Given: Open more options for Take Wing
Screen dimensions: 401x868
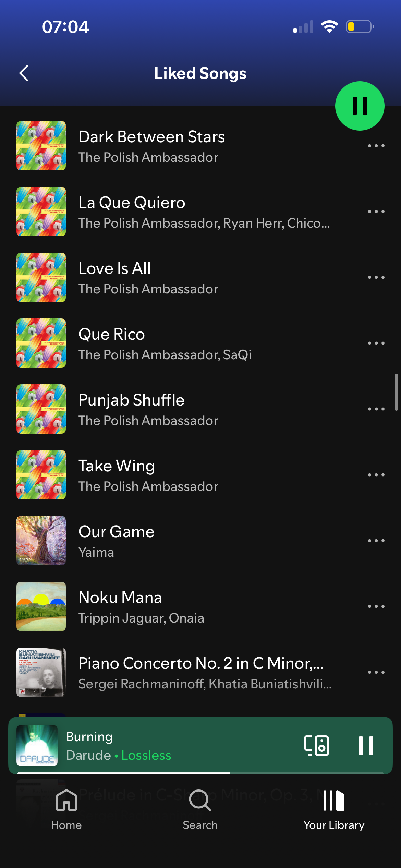Looking at the screenshot, I should (x=376, y=475).
